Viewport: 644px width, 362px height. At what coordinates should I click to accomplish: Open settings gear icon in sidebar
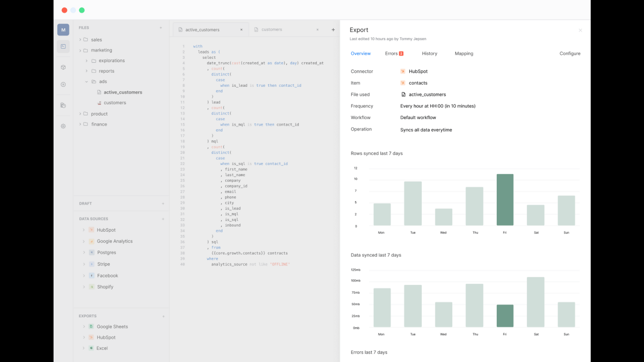(x=63, y=126)
